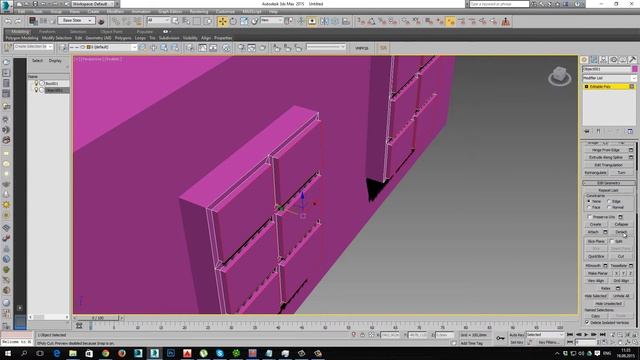The image size is (640, 360).
Task: Open Relax settings box
Action: tap(618, 289)
